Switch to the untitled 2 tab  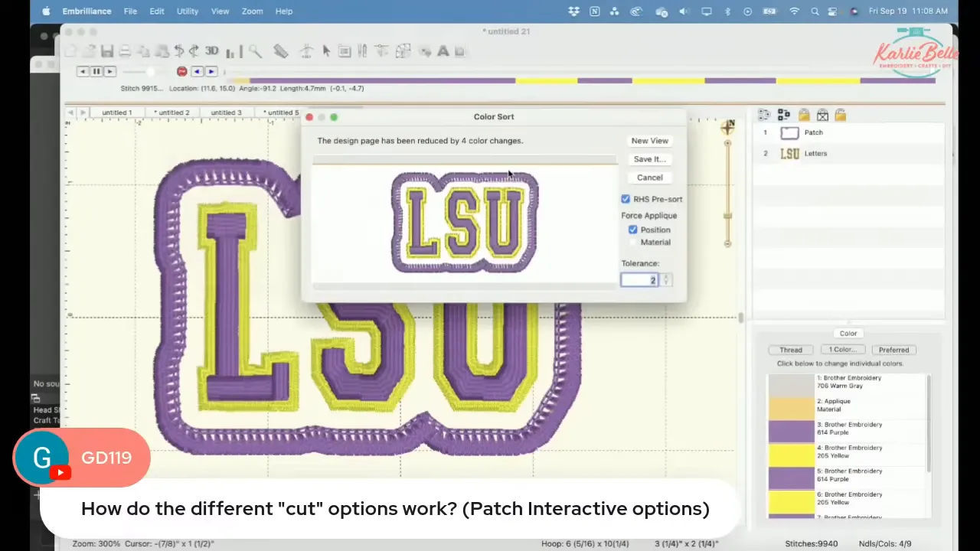pos(172,112)
